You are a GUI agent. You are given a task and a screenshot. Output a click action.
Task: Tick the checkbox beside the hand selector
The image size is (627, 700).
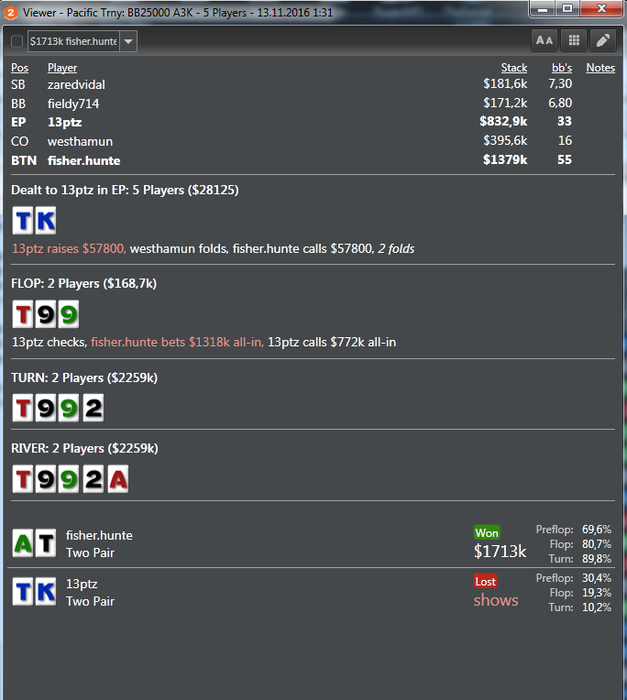pyautogui.click(x=17, y=42)
